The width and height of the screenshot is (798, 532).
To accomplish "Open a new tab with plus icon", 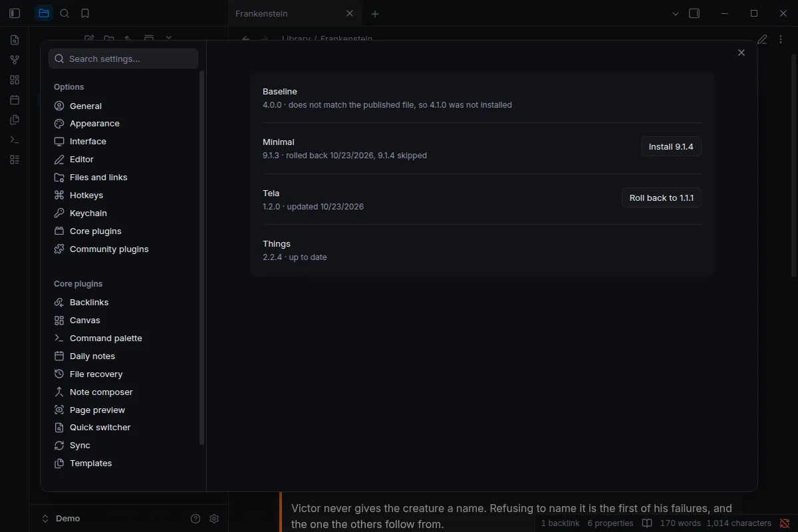I will [375, 13].
